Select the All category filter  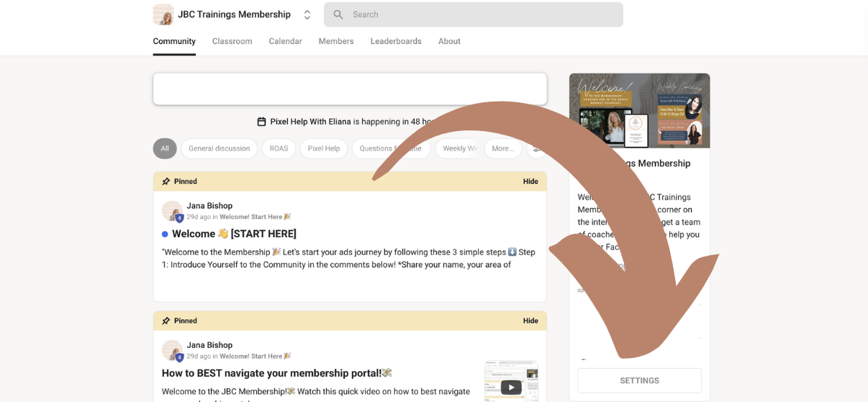(x=165, y=148)
